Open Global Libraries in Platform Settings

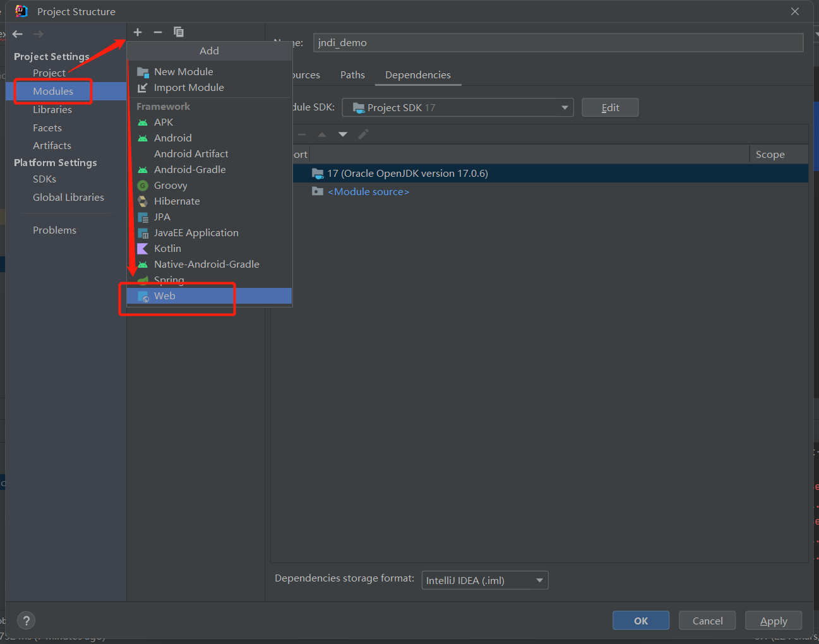(x=68, y=198)
